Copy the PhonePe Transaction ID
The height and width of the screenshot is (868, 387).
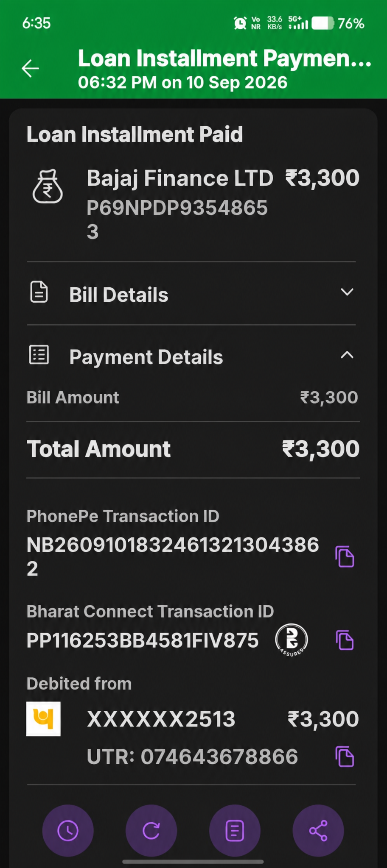(345, 556)
